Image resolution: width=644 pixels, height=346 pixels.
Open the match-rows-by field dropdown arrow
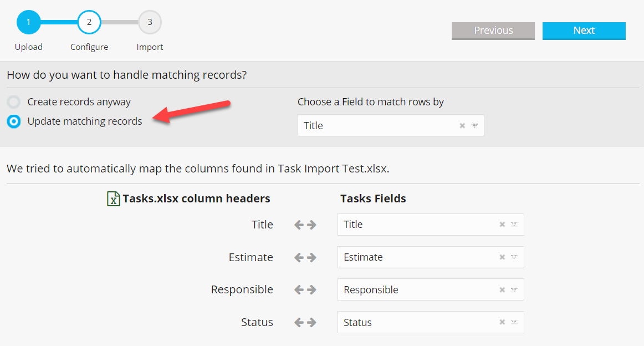[x=474, y=126]
